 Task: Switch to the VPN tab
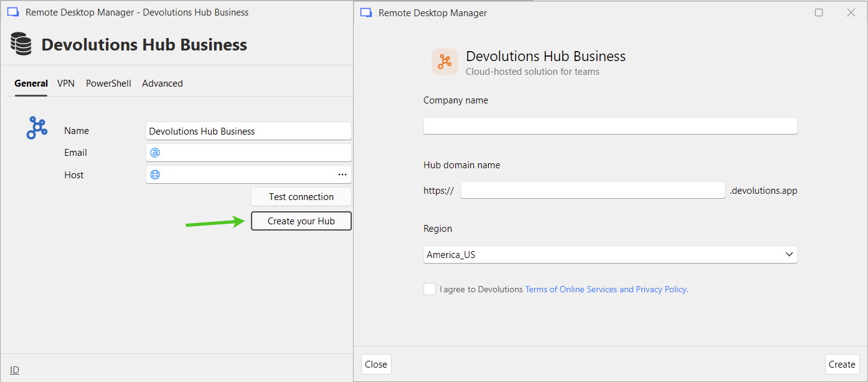pyautogui.click(x=66, y=84)
